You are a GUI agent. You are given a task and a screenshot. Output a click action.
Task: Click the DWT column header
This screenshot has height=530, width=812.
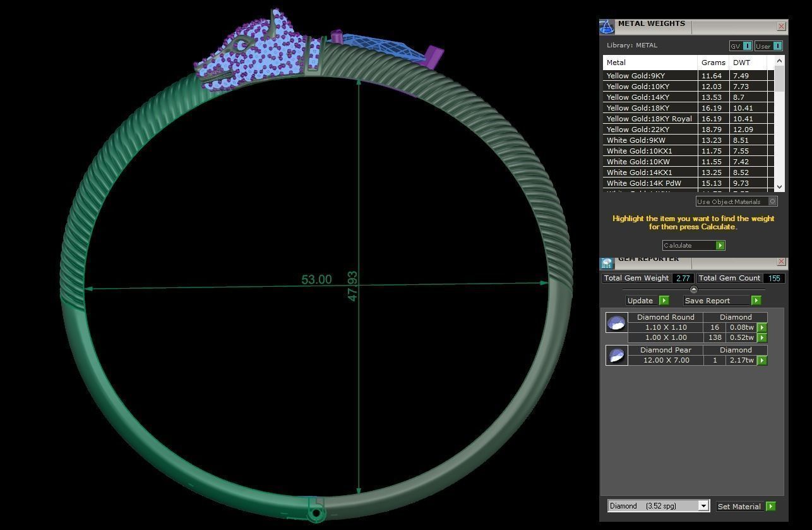[748, 63]
